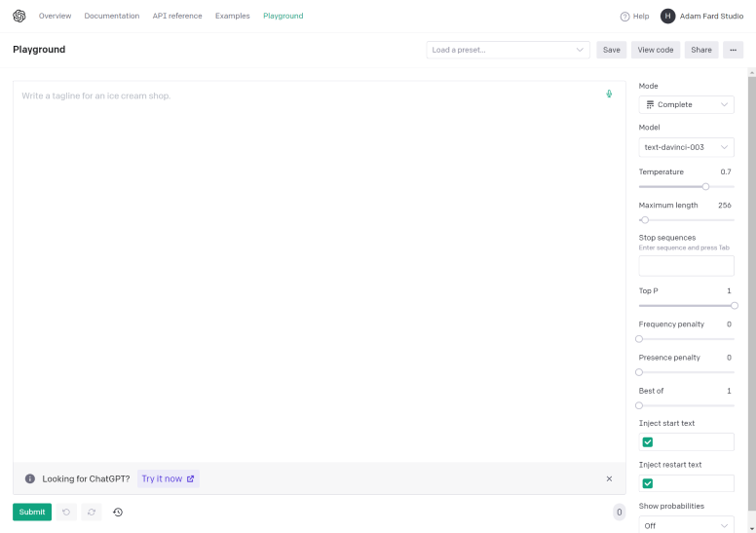Click the scrollbar down arrow
Viewport: 756px width, 533px height.
(x=752, y=529)
